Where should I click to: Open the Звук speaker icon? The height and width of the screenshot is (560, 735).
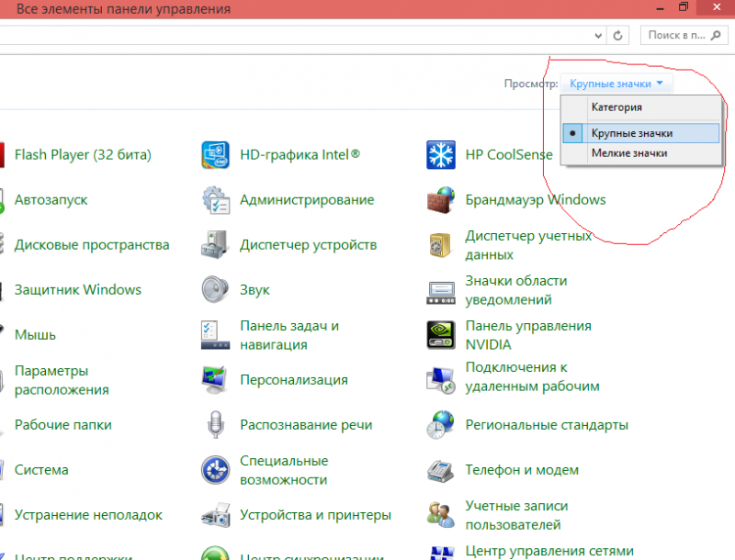(x=215, y=289)
